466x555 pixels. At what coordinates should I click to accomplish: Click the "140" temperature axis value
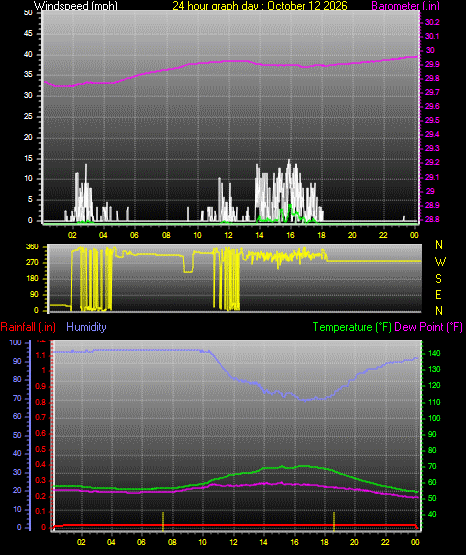point(434,353)
